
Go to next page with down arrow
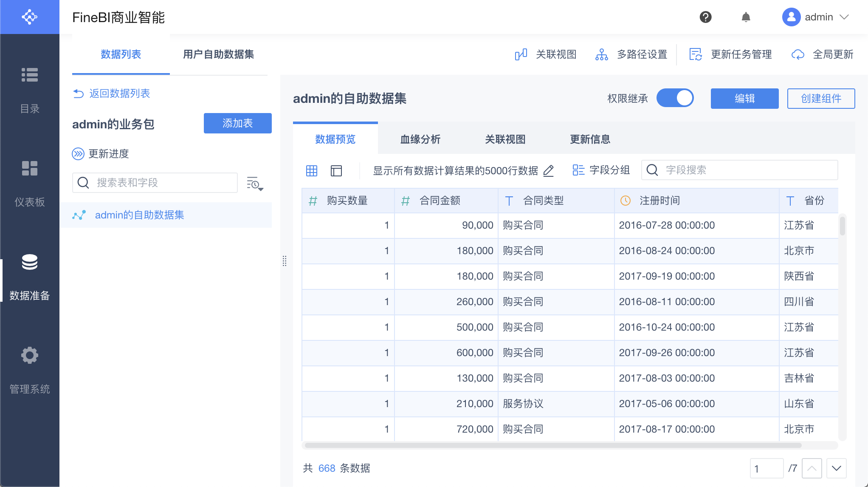[837, 468]
